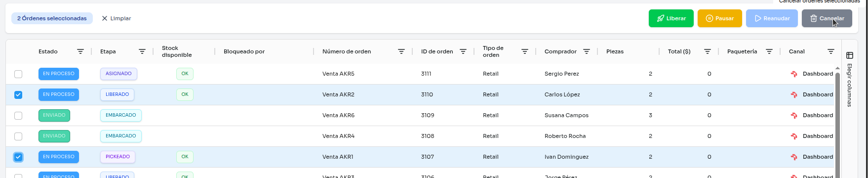Image resolution: width=868 pixels, height=178 pixels.
Task: Click Dashboard channel icon in Carlos López row
Action: [x=794, y=95]
